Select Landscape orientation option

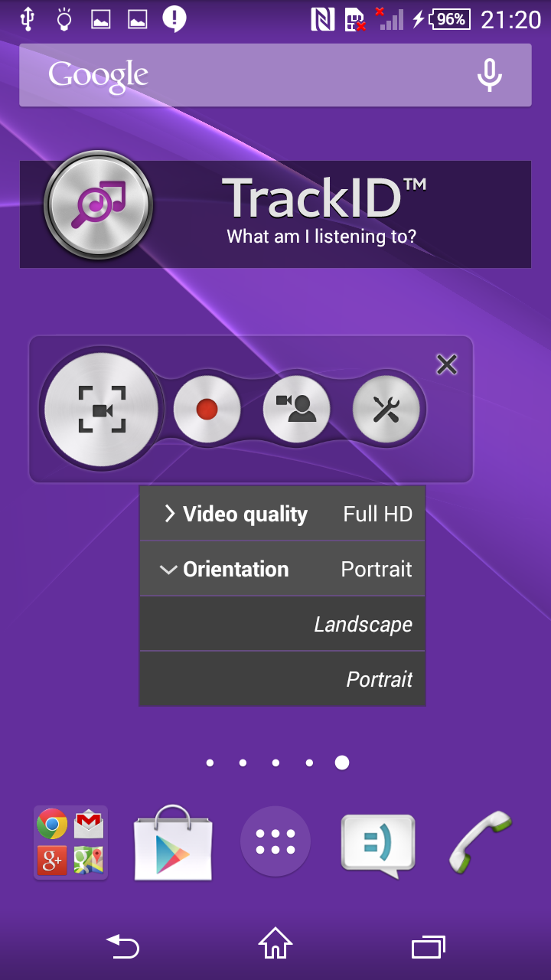point(282,624)
